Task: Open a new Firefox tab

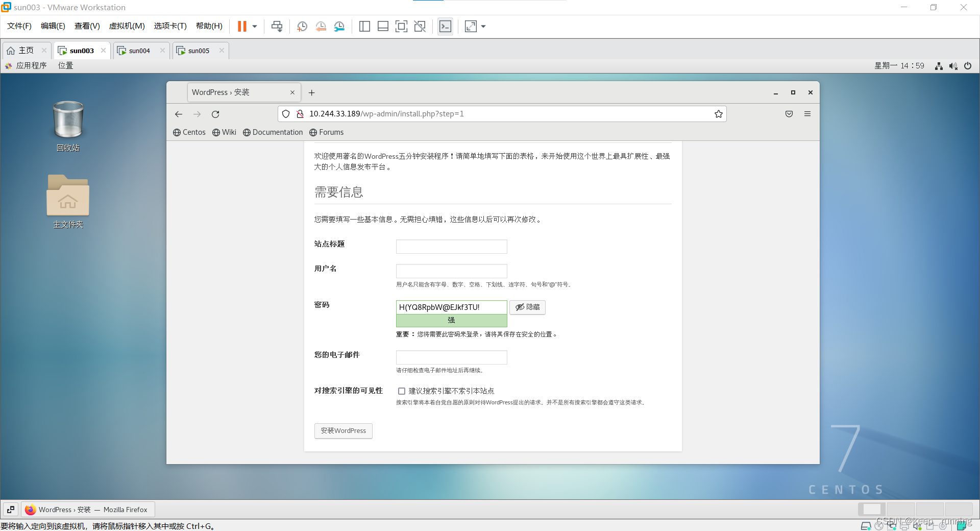Action: 311,92
